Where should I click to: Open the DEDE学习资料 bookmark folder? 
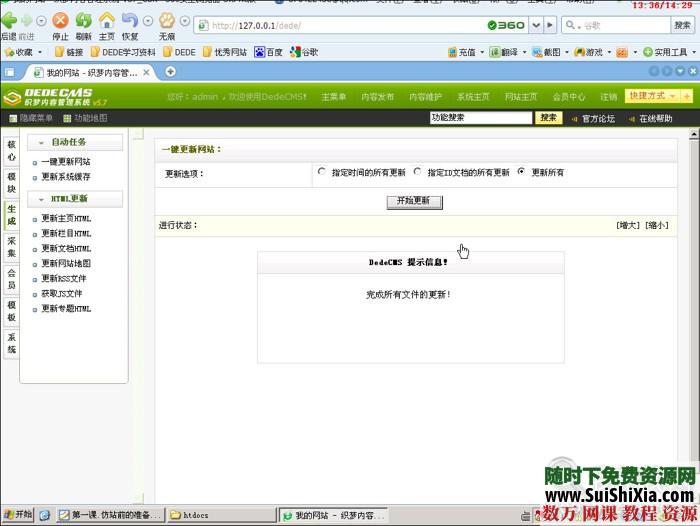pyautogui.click(x=123, y=52)
